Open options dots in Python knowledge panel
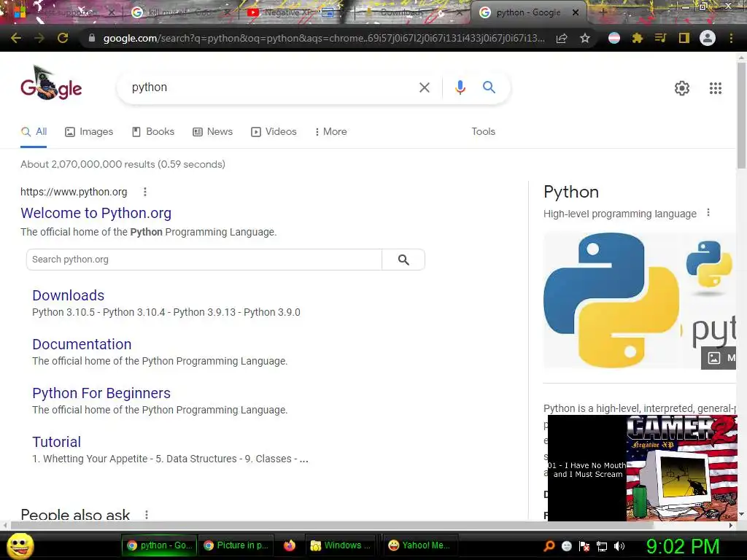The width and height of the screenshot is (747, 560). (x=708, y=213)
